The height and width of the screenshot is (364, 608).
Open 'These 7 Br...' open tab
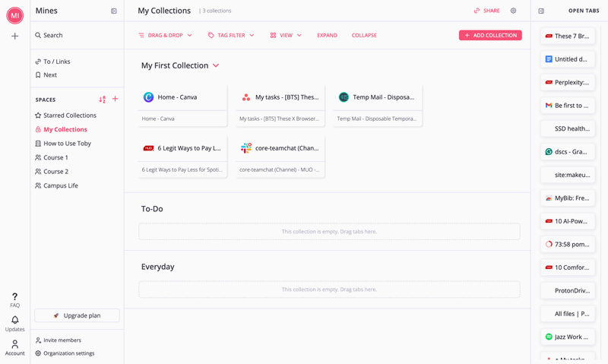568,36
